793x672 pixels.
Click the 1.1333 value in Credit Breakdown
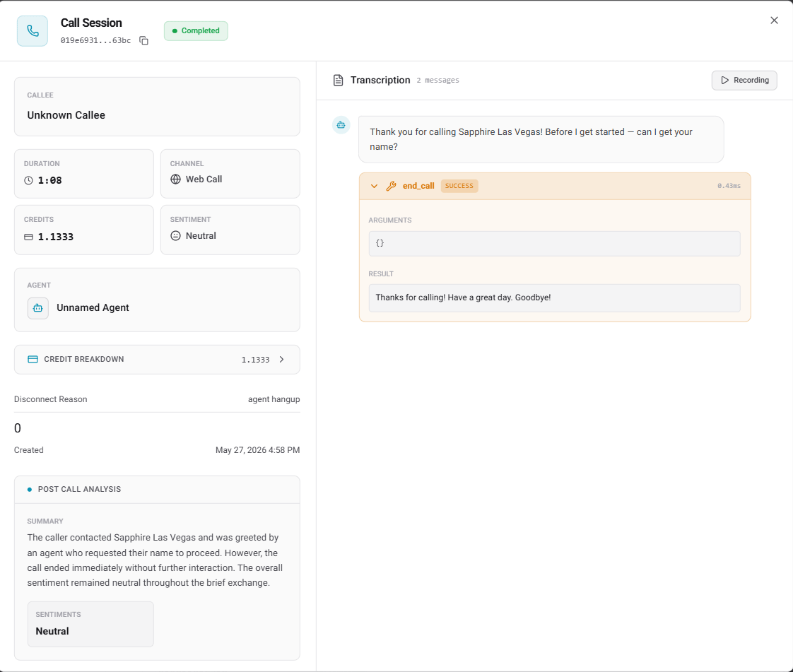255,360
